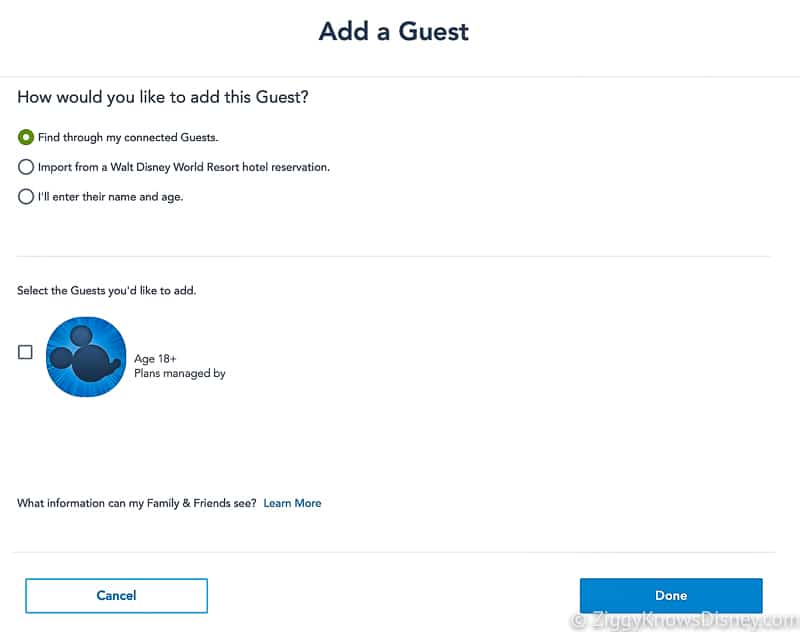Click the 'How would you like to add this Guest?' heading
The height and width of the screenshot is (632, 800).
pos(163,97)
